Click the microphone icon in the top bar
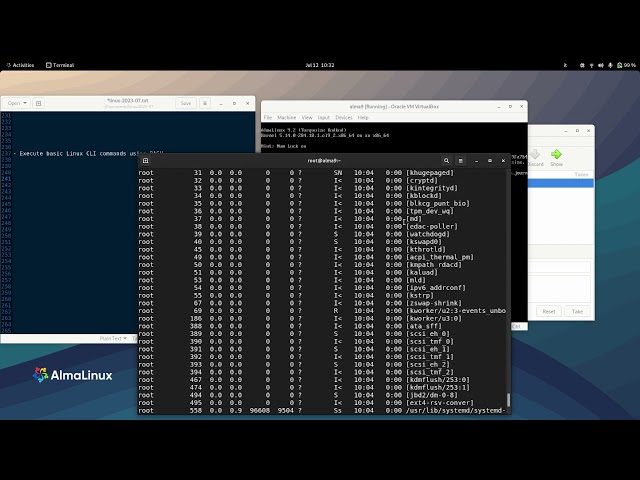This screenshot has width=640, height=480. tap(610, 65)
